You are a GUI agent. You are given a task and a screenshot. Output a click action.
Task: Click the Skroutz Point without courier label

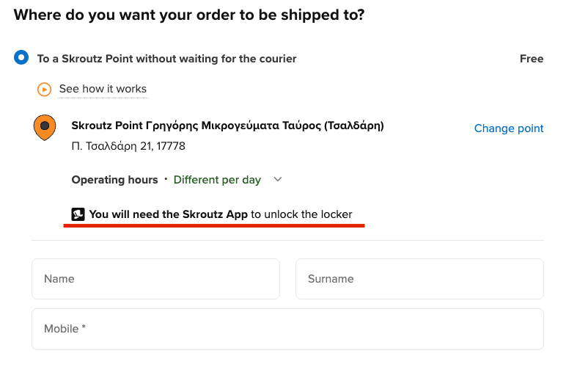pyautogui.click(x=166, y=59)
